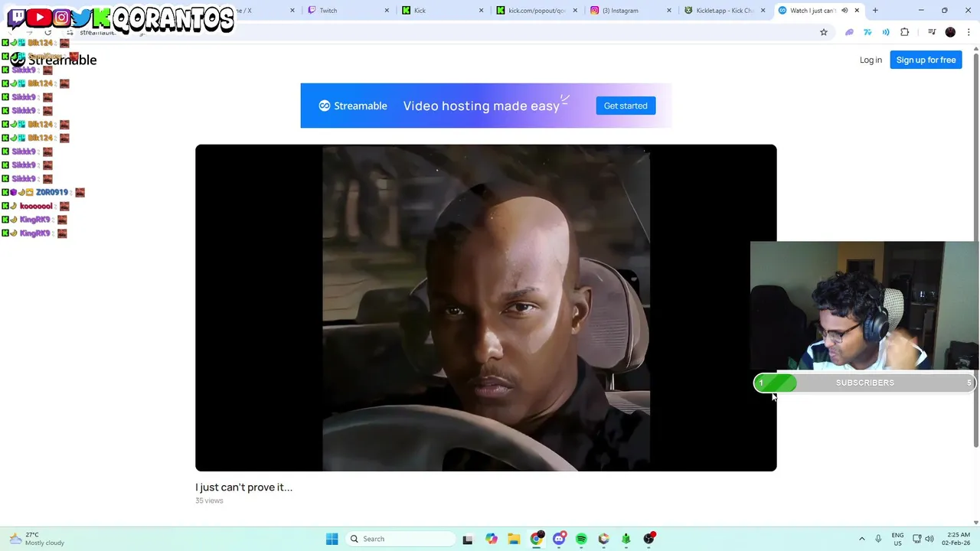The height and width of the screenshot is (551, 980).
Task: Mute audio icon on Streamable tab
Action: (844, 11)
